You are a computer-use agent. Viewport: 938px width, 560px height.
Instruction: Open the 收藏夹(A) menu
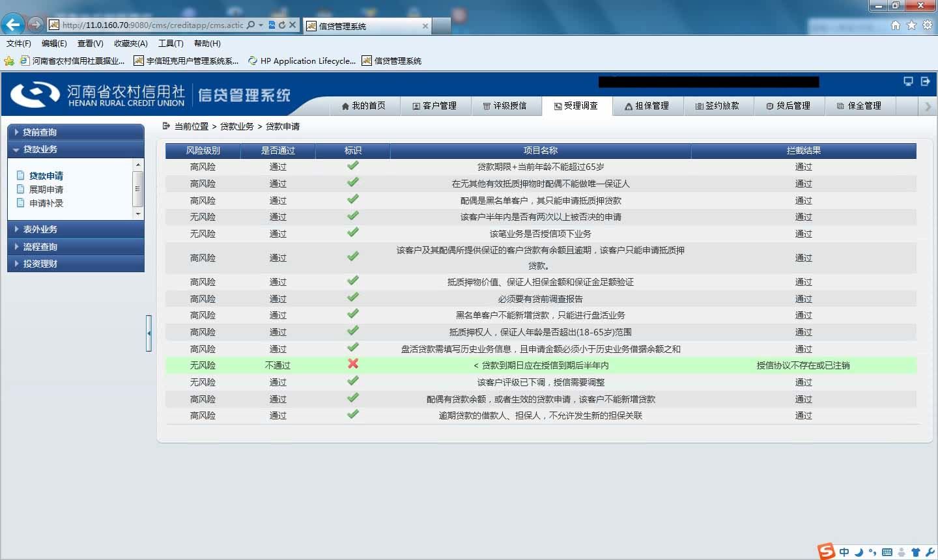[131, 44]
